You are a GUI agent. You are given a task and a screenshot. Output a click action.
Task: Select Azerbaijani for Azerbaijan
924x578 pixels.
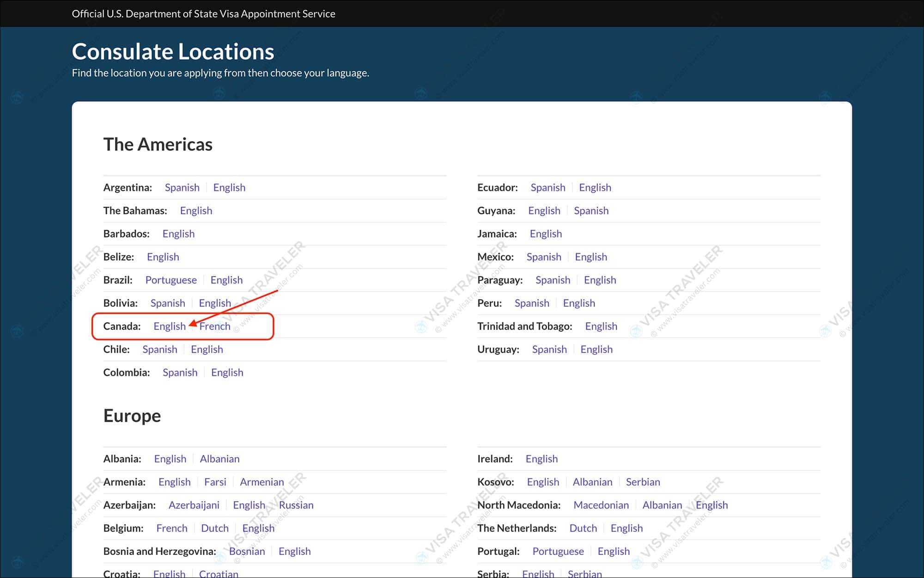(194, 505)
